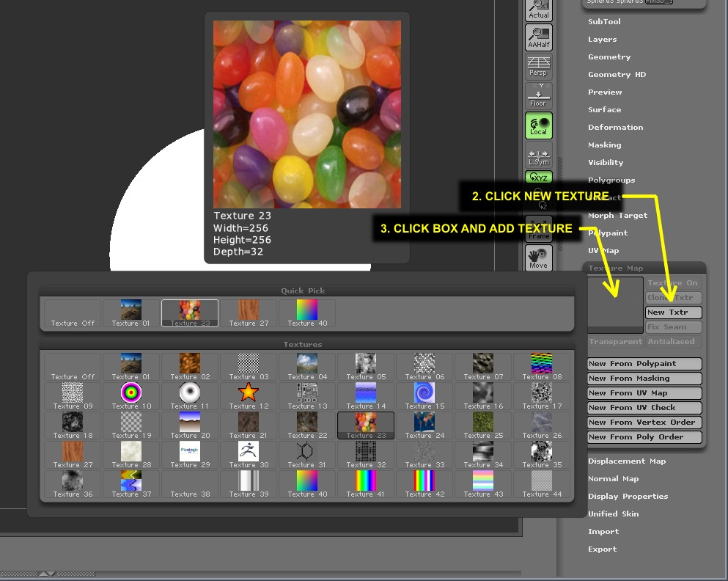Click the Actual size view icon
This screenshot has width=728, height=581.
pos(539,10)
